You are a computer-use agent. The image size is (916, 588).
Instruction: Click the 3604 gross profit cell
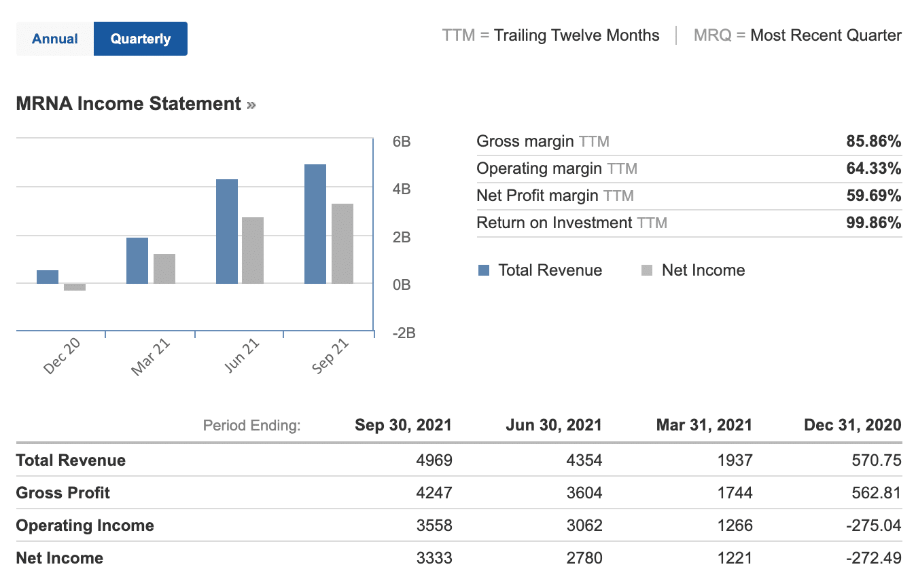[x=584, y=493]
